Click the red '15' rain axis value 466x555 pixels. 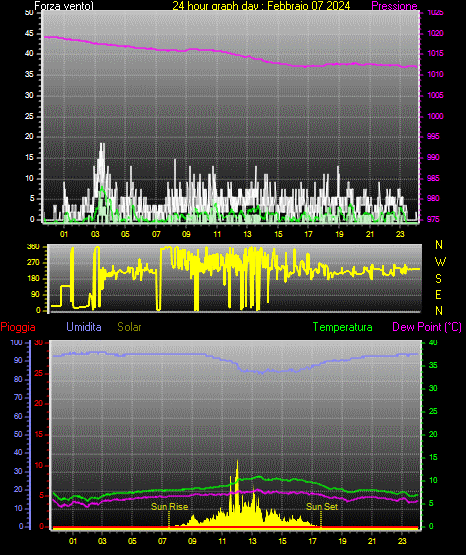39,434
